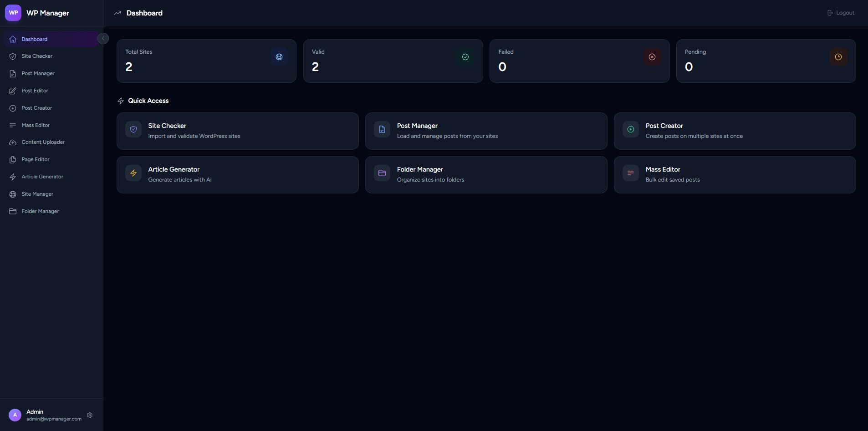Click the Mass Editor lines icon in sidebar
Image resolution: width=868 pixels, height=431 pixels.
13,125
